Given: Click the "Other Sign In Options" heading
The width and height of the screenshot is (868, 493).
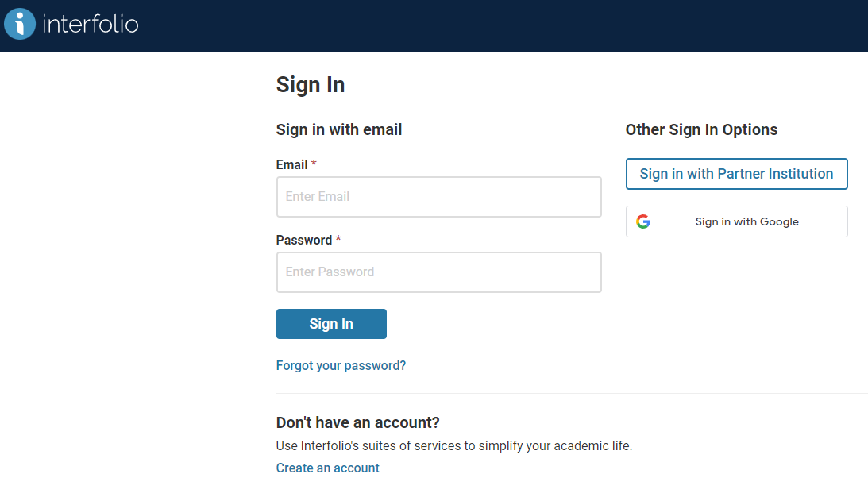Looking at the screenshot, I should coord(701,129).
